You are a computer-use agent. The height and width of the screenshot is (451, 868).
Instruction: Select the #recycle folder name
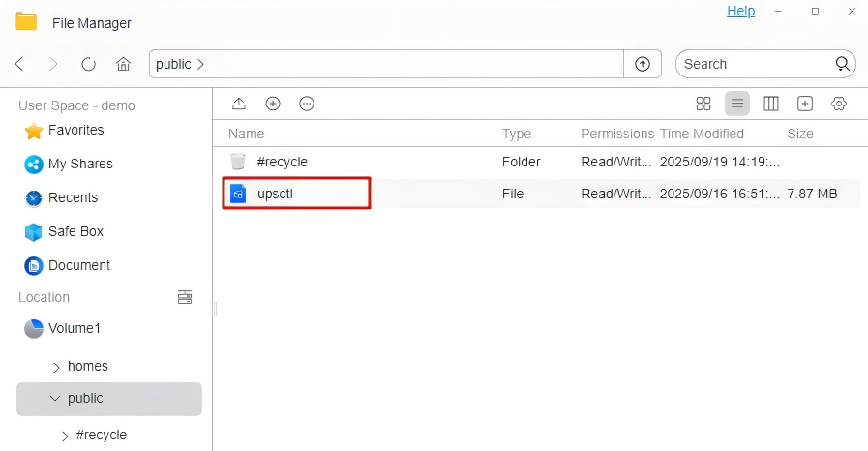282,162
